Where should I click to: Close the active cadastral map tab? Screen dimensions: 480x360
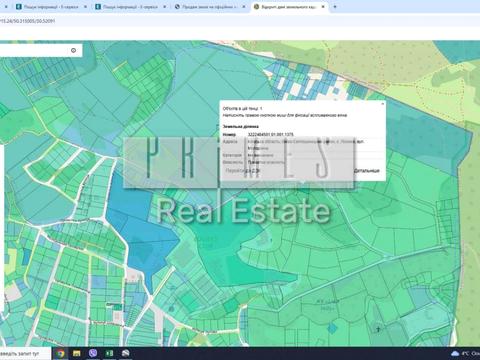click(323, 6)
